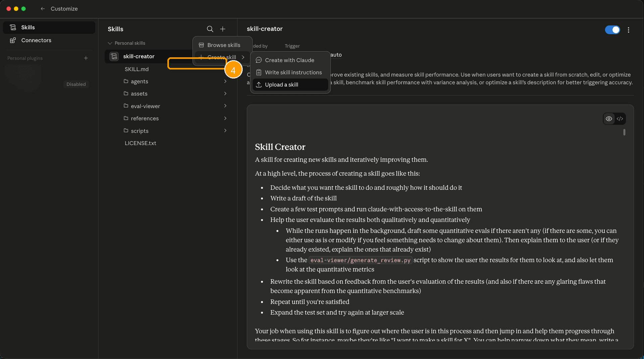Click the references folder icon
The height and width of the screenshot is (359, 644).
(126, 118)
